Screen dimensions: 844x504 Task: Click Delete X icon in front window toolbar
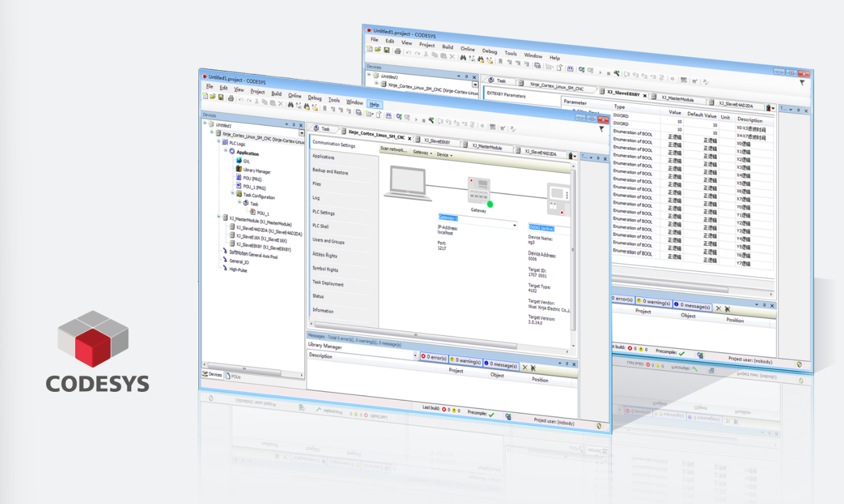280,104
